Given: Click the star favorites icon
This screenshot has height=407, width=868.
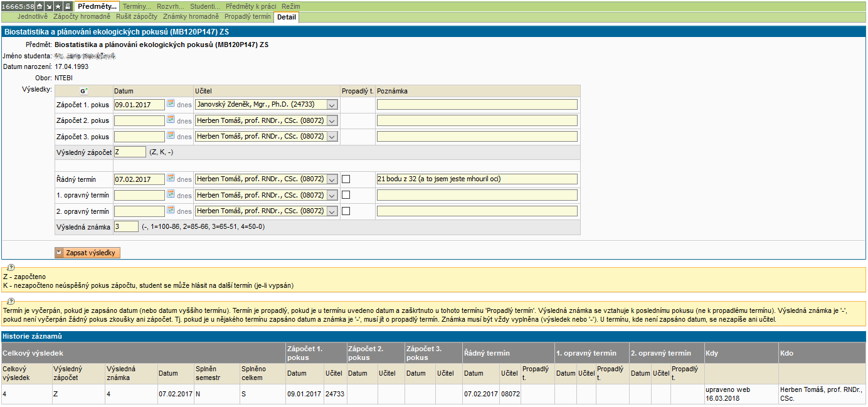Looking at the screenshot, I should 58,6.
